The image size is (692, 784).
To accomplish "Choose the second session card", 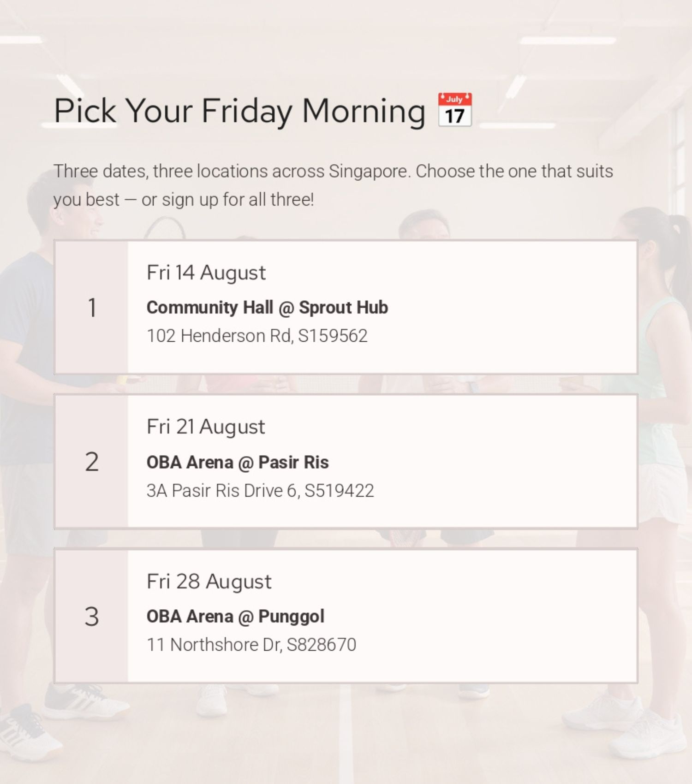I will pyautogui.click(x=346, y=461).
